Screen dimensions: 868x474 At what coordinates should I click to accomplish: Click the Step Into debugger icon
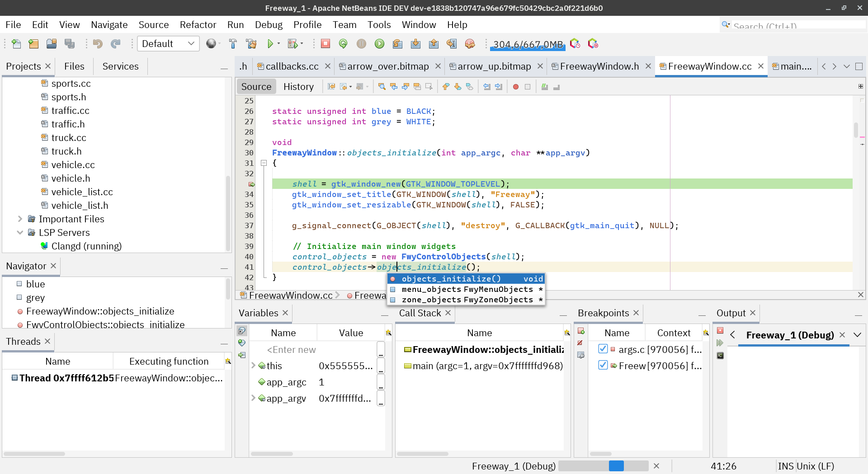point(415,44)
